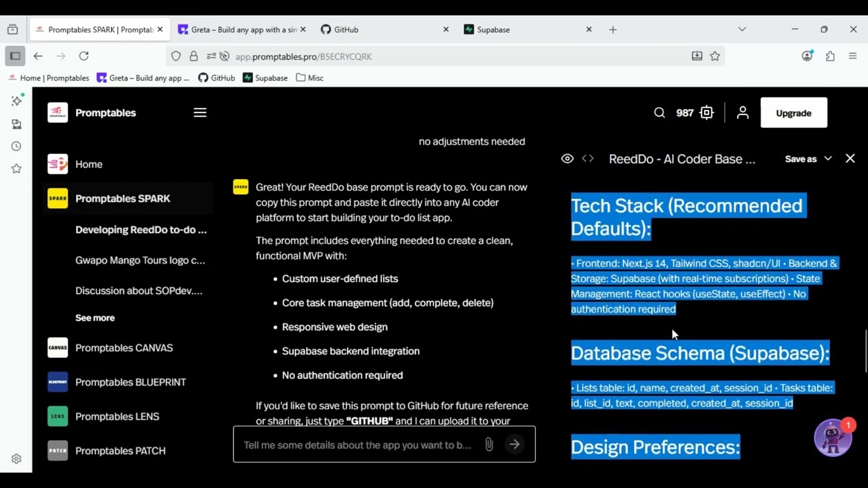
Task: Open the tracking protection shield icon
Action: tap(176, 56)
